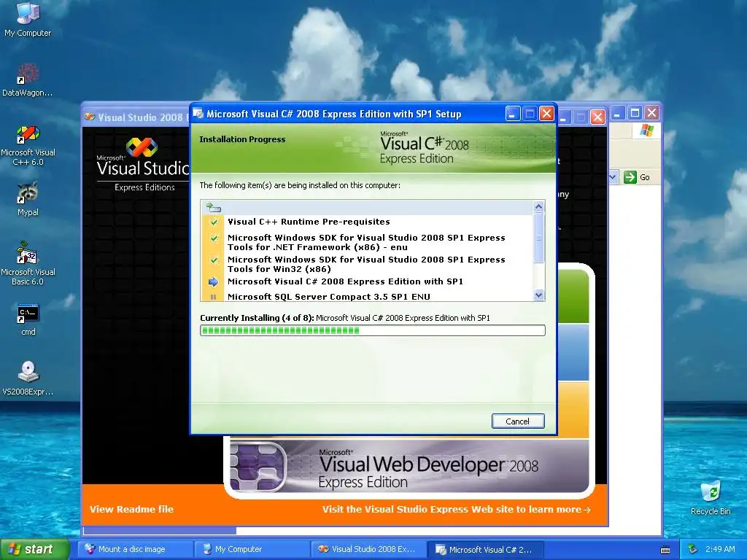The height and width of the screenshot is (560, 747).
Task: Click setup dialog title bar icon
Action: coord(198,114)
